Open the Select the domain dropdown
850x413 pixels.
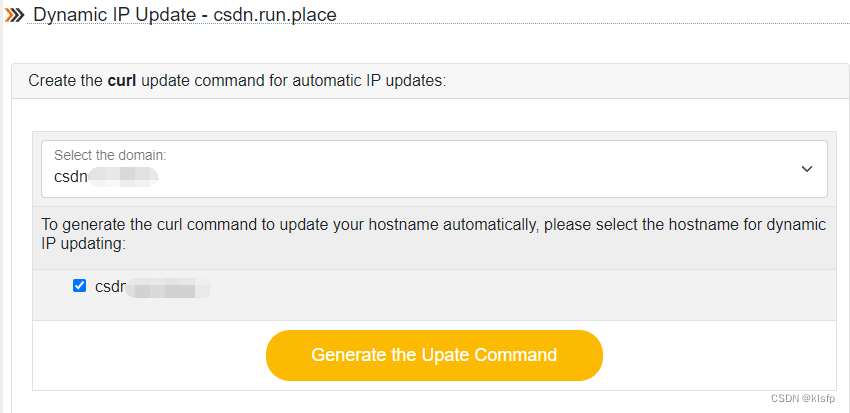click(x=434, y=169)
